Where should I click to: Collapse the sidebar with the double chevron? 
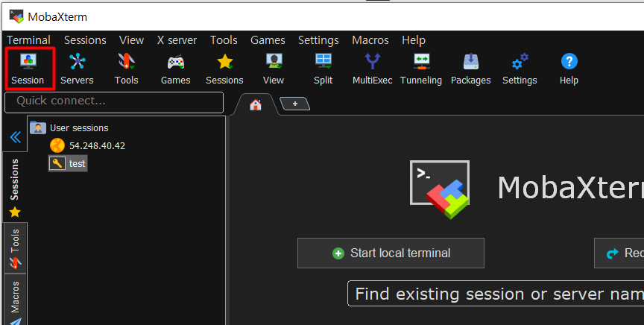(x=15, y=137)
